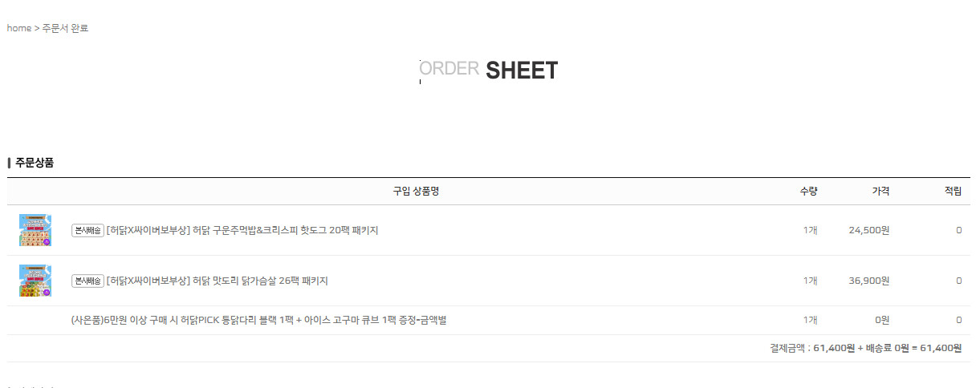Click the 수량 column header
Image resolution: width=980 pixels, height=388 pixels.
click(808, 191)
